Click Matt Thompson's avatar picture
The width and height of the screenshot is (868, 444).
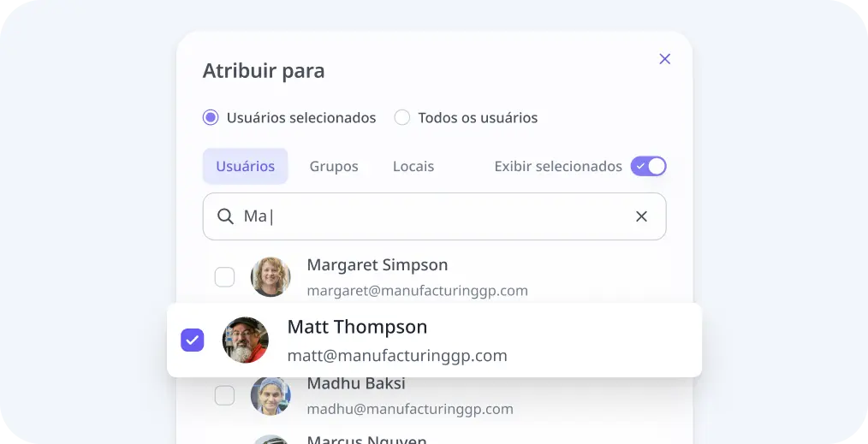point(246,340)
